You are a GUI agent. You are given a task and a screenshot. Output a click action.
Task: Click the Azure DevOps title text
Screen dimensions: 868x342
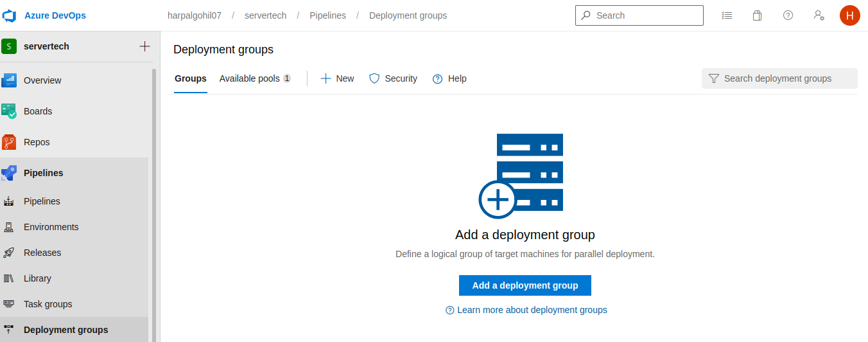(55, 15)
